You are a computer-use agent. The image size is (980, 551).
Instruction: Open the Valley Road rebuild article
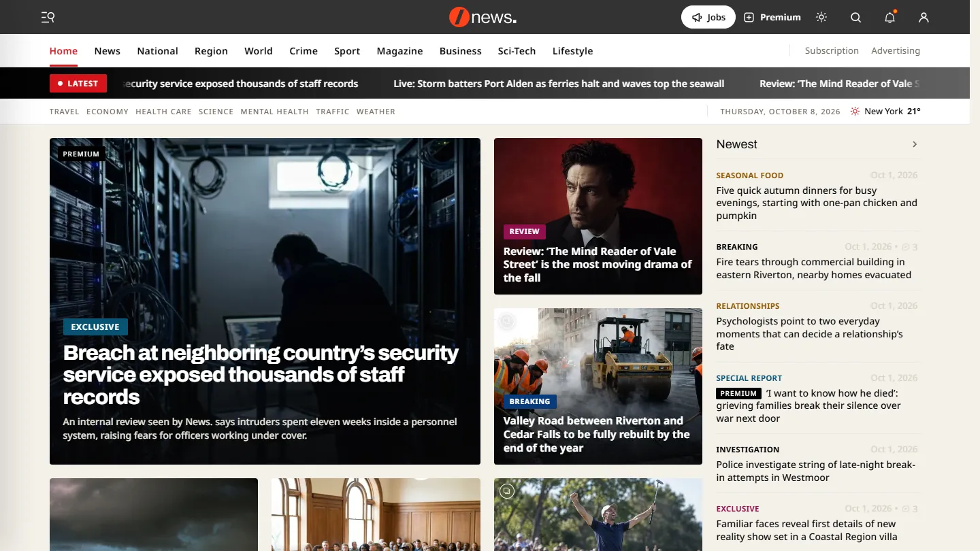point(597,434)
